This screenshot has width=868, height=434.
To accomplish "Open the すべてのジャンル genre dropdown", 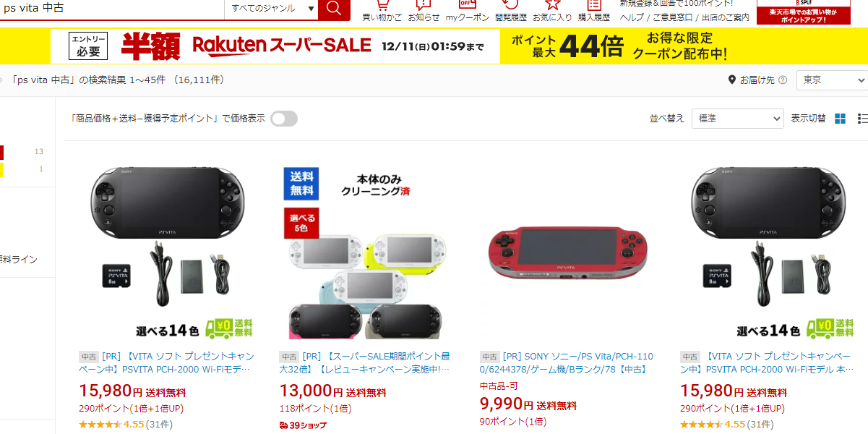I will 272,9.
